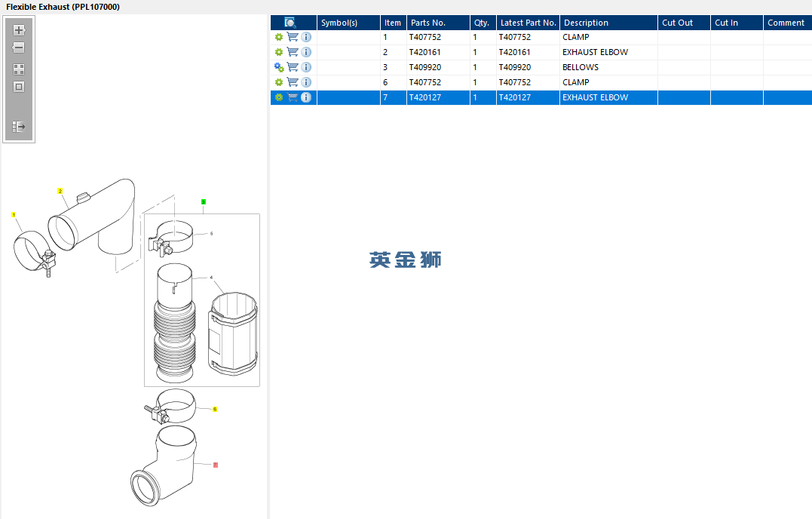This screenshot has height=519, width=812.
Task: Click the Cut In column header
Action: pos(737,23)
